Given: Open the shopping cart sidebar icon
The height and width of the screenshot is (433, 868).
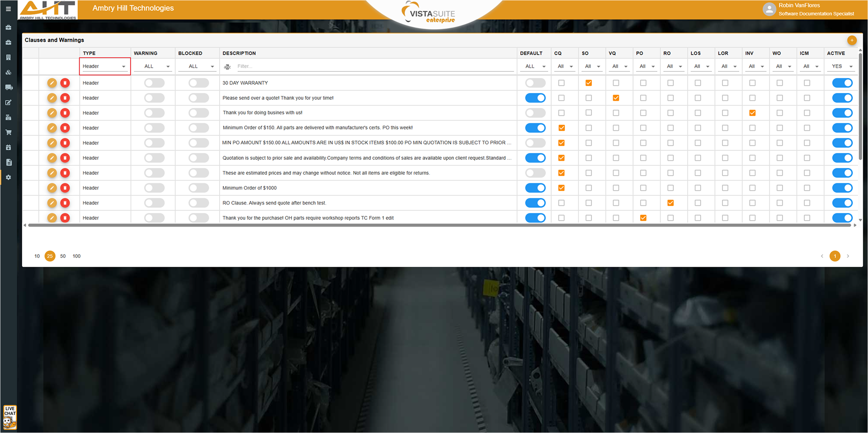Looking at the screenshot, I should tap(8, 132).
